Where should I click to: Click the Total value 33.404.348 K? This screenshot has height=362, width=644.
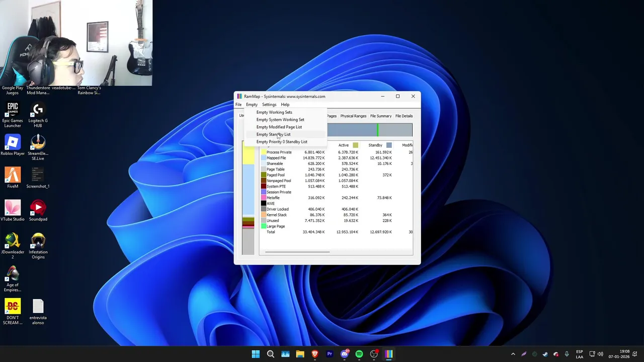coord(313,232)
